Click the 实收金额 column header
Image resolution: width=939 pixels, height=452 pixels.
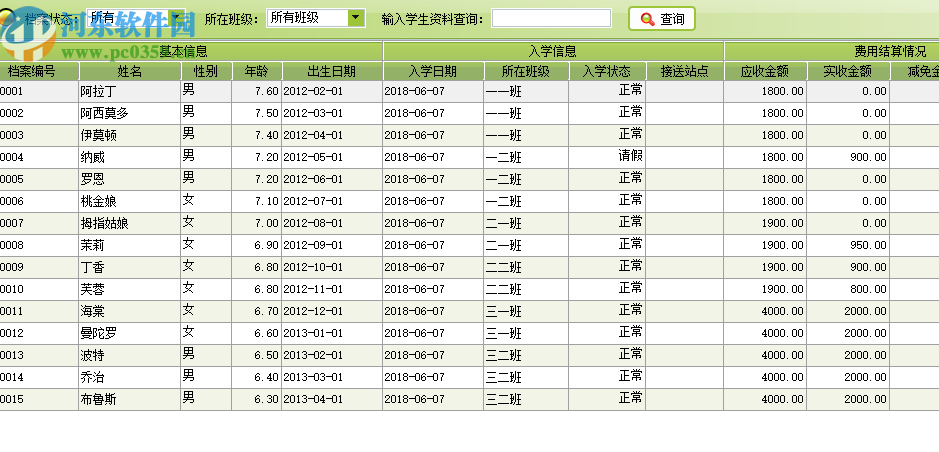tap(848, 72)
